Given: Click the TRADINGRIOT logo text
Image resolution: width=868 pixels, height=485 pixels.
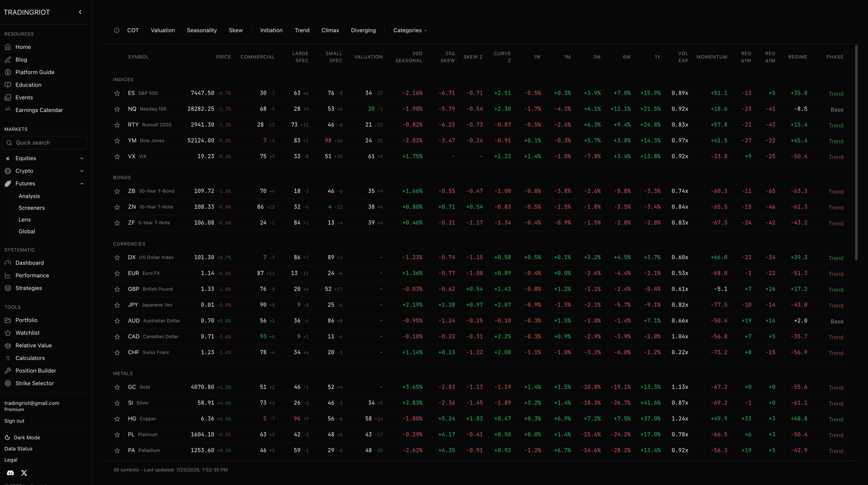Looking at the screenshot, I should pos(27,12).
